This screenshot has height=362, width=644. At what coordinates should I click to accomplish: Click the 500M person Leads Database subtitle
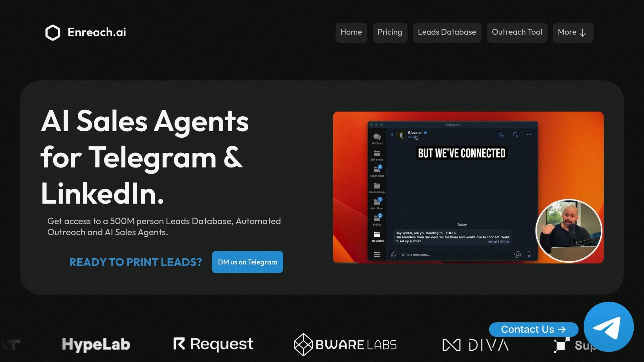pyautogui.click(x=164, y=227)
